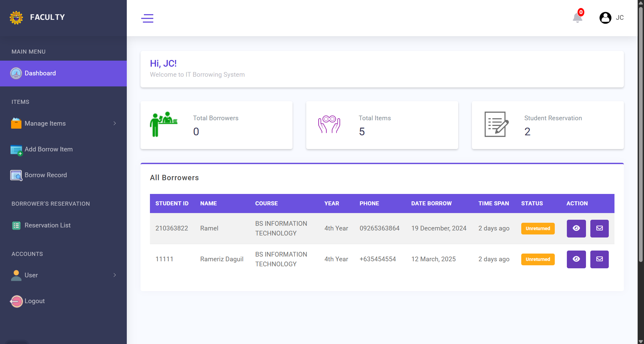Image resolution: width=644 pixels, height=344 pixels.
Task: Log out using the Logout link
Action: (34, 301)
